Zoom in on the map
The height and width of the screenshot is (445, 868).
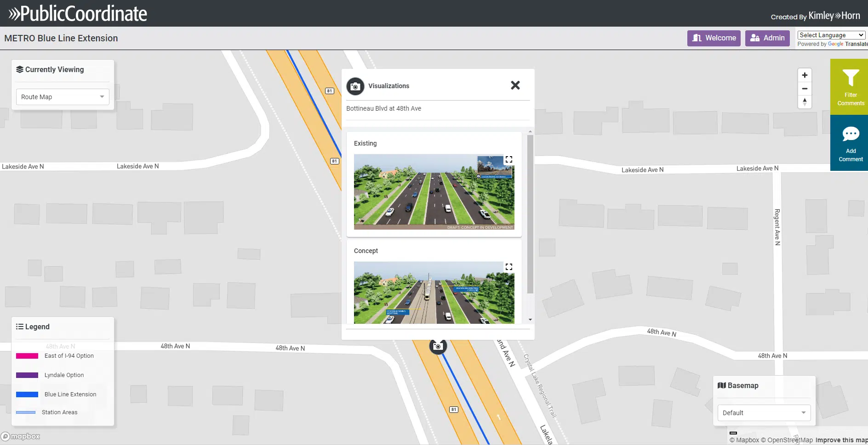pyautogui.click(x=805, y=75)
